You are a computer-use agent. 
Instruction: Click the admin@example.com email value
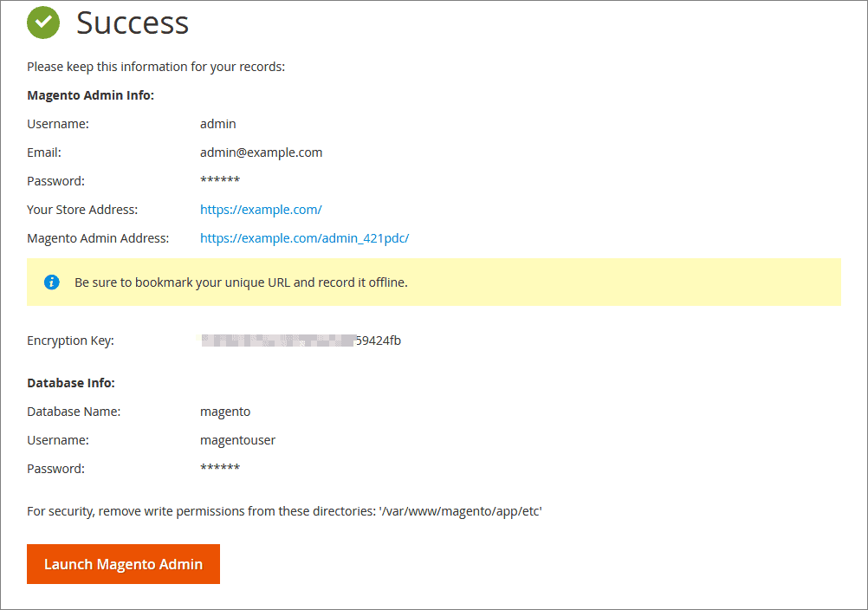[x=262, y=152]
